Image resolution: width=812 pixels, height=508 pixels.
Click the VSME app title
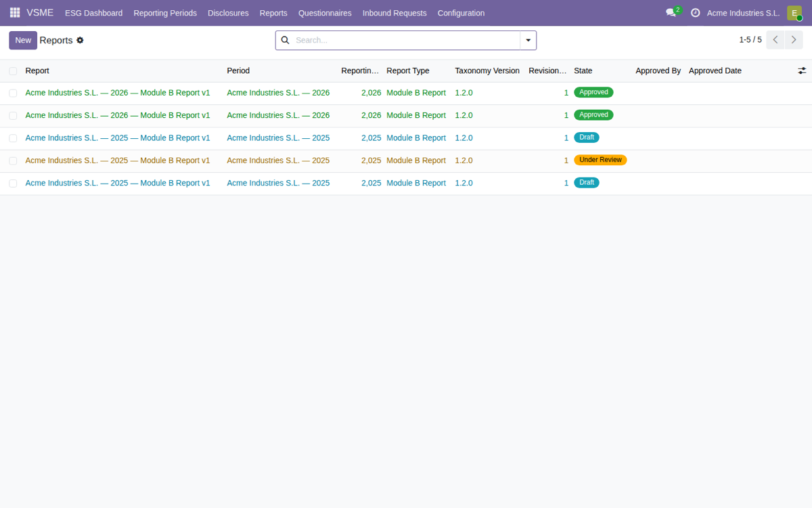click(40, 13)
